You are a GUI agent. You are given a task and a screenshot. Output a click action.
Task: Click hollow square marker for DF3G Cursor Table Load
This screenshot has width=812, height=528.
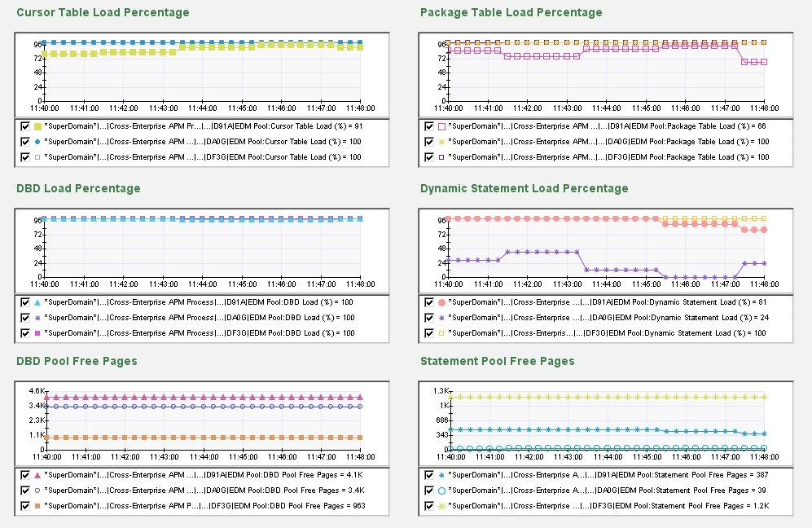(x=37, y=157)
